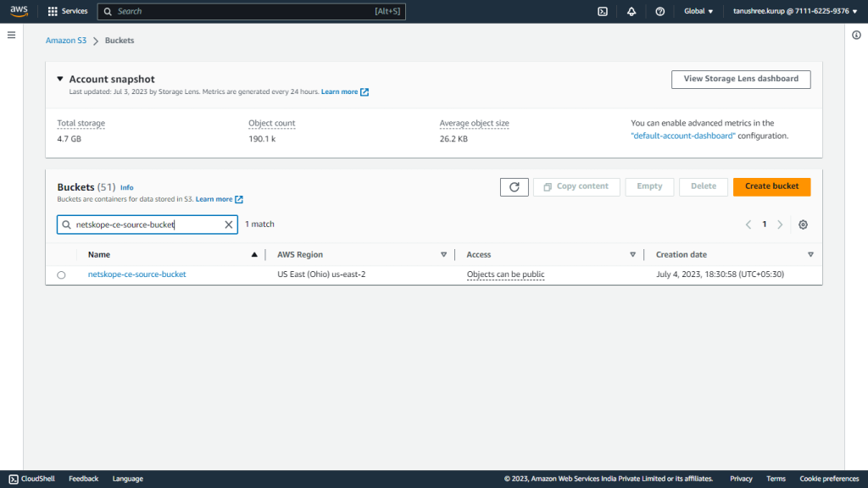The width and height of the screenshot is (868, 488).
Task: Sort by AWS Region column
Action: point(443,254)
